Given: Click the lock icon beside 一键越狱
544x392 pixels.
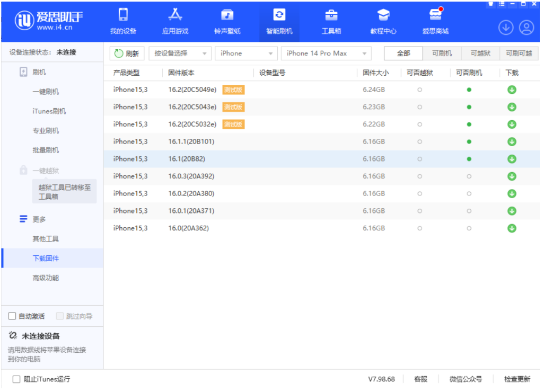Looking at the screenshot, I should (23, 170).
